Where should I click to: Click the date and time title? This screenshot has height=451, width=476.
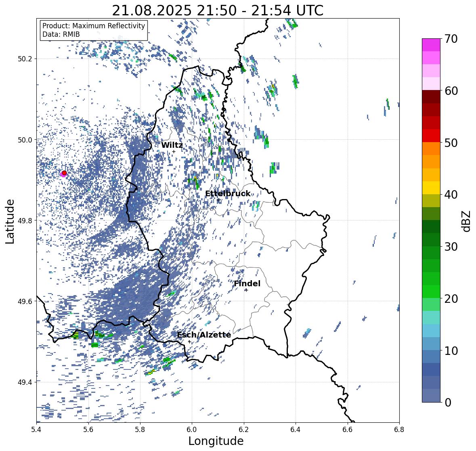tap(218, 10)
